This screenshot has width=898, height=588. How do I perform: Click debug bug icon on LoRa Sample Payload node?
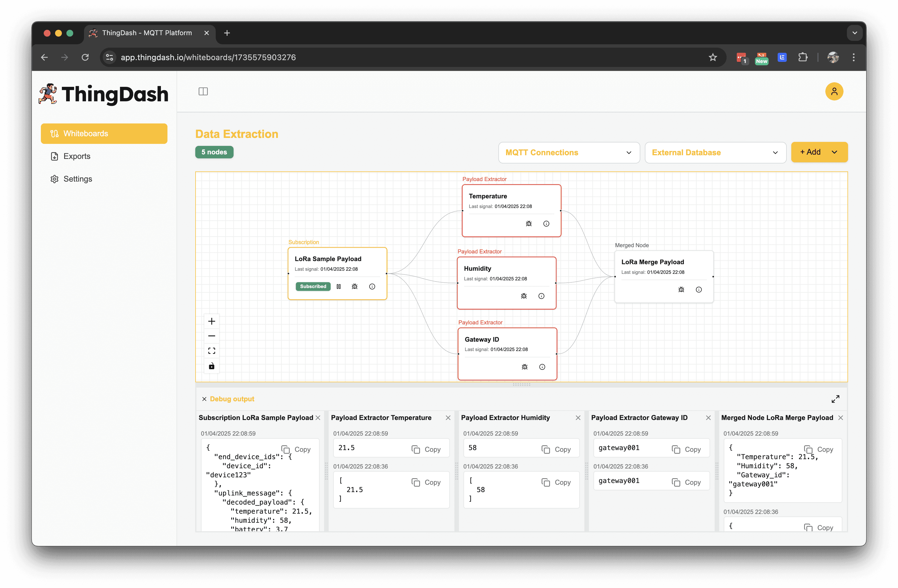click(354, 287)
